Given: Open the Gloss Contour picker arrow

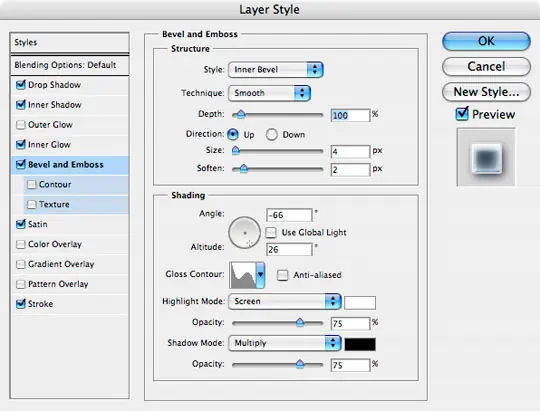Looking at the screenshot, I should [260, 275].
